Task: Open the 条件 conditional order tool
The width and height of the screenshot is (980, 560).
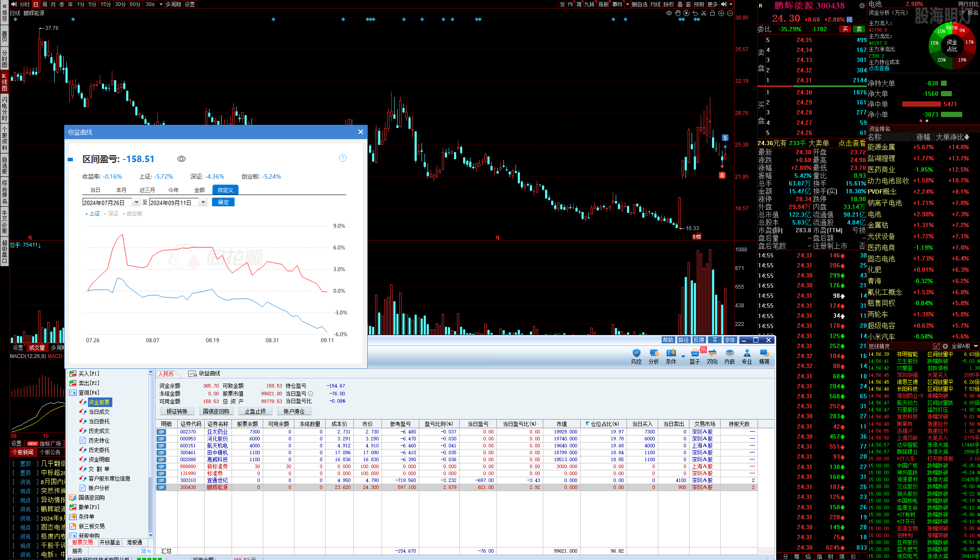Action: point(671,356)
